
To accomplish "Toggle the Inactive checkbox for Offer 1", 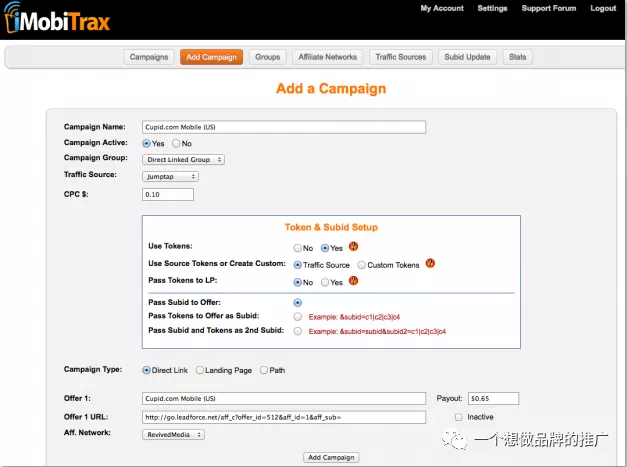I will (459, 417).
